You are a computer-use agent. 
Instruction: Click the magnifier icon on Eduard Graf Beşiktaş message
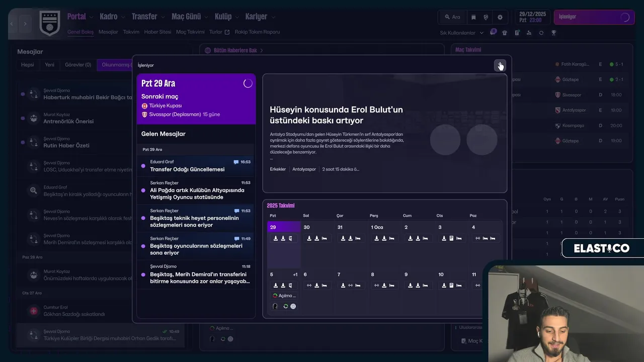pos(34,191)
